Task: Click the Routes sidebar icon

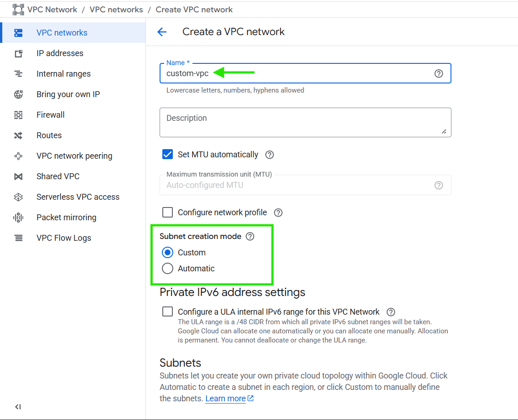Action: point(18,135)
